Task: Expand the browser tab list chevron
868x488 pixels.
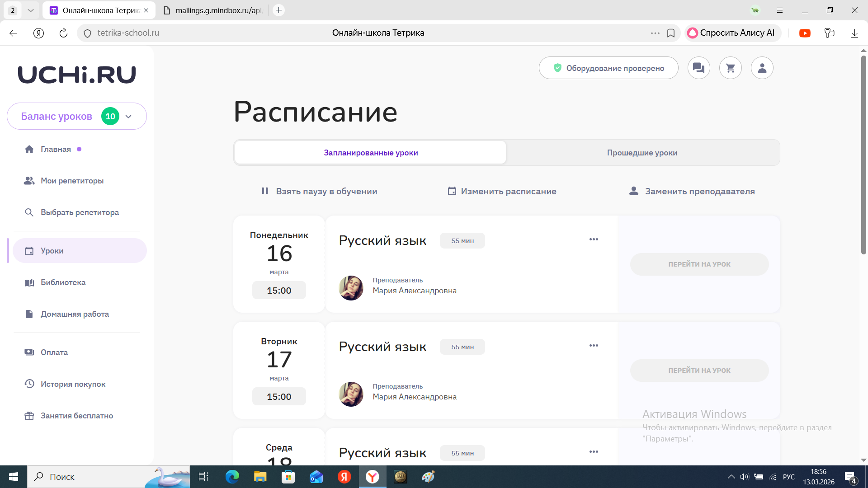Action: (31, 10)
